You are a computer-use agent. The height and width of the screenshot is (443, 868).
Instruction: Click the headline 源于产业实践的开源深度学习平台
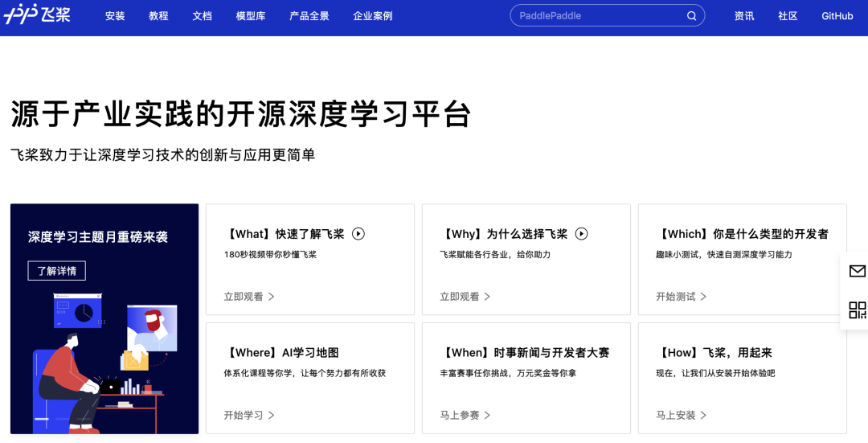241,115
